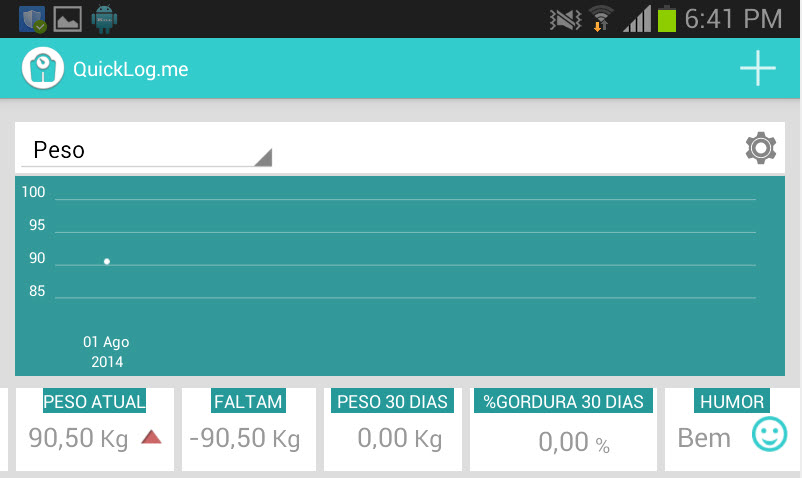Tap the QuickLog.me app title
Viewport: 802px width, 478px height.
(x=131, y=69)
